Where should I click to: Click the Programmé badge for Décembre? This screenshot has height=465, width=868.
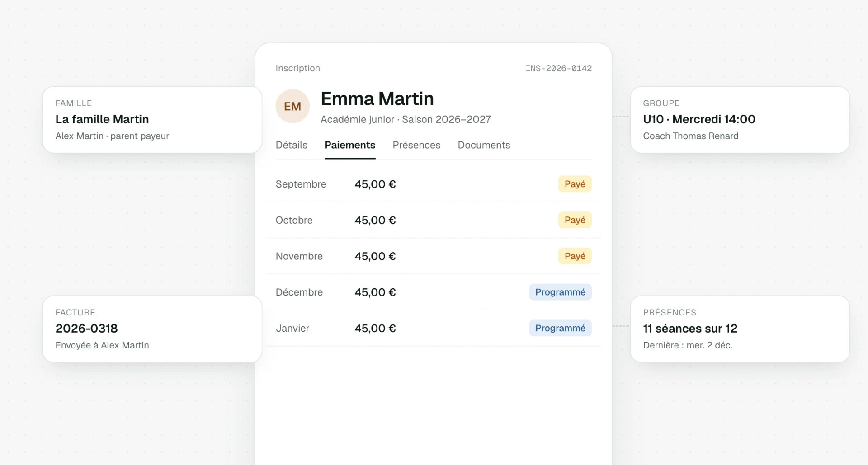tap(560, 292)
